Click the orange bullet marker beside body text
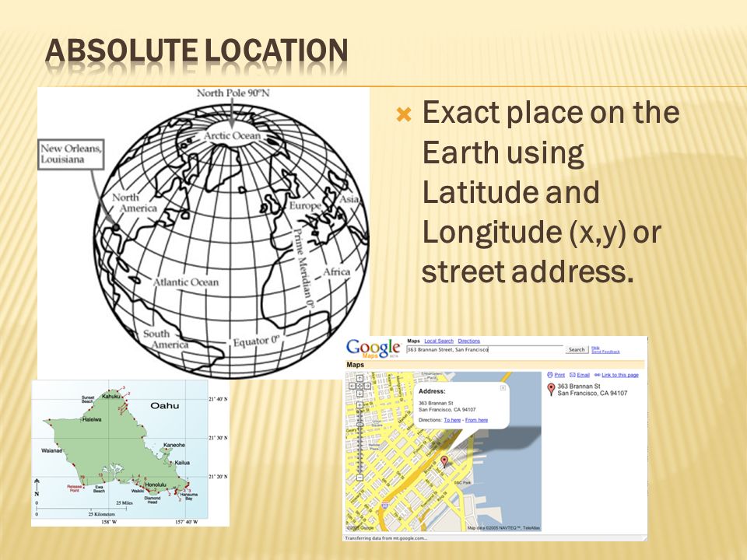Image resolution: width=747 pixels, height=560 pixels. (x=404, y=114)
